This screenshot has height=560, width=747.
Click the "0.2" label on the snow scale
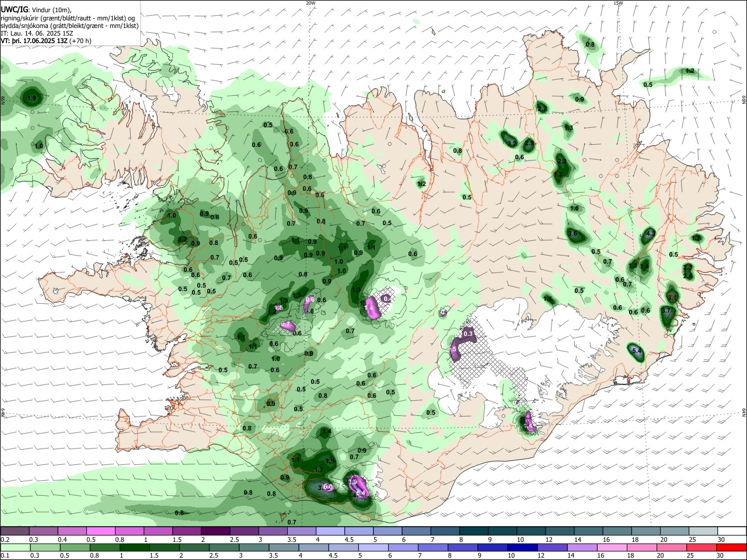(x=5, y=540)
